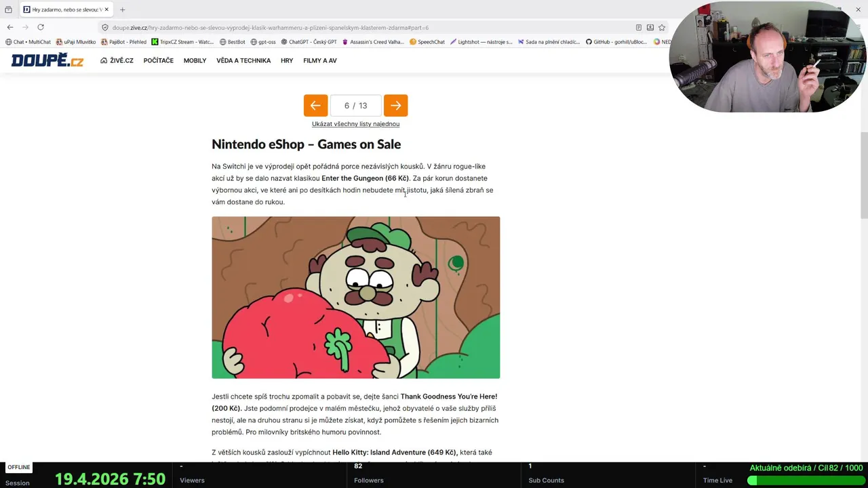
Task: Click the OFFLINE status badge
Action: click(19, 468)
